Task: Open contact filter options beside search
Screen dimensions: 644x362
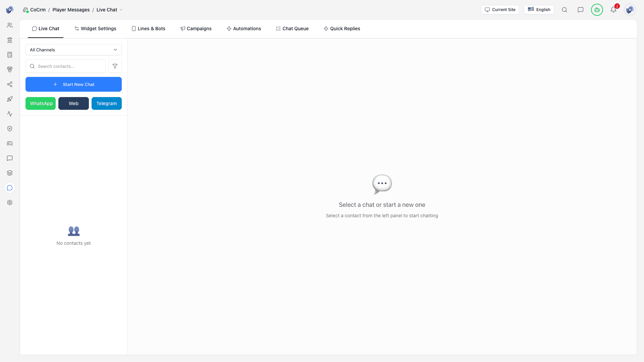Action: [x=115, y=66]
